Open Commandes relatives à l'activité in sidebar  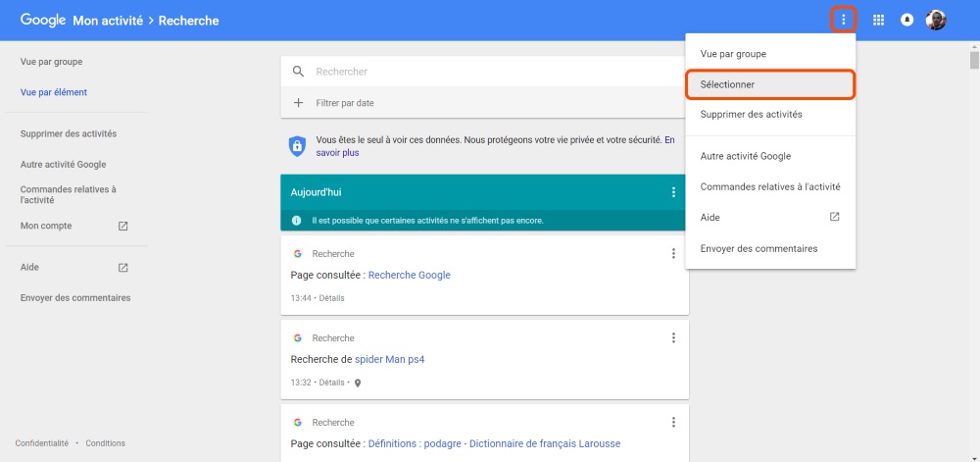[x=69, y=194]
